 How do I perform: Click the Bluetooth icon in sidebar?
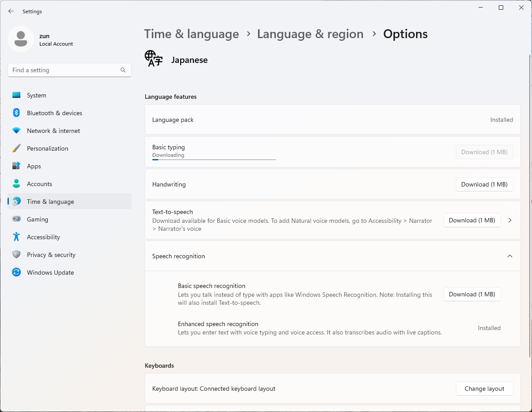click(x=16, y=113)
